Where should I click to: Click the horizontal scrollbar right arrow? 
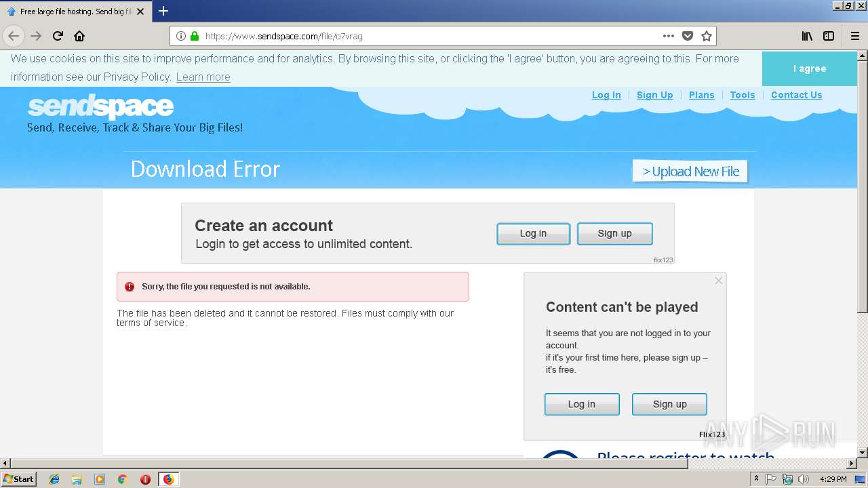tap(852, 464)
